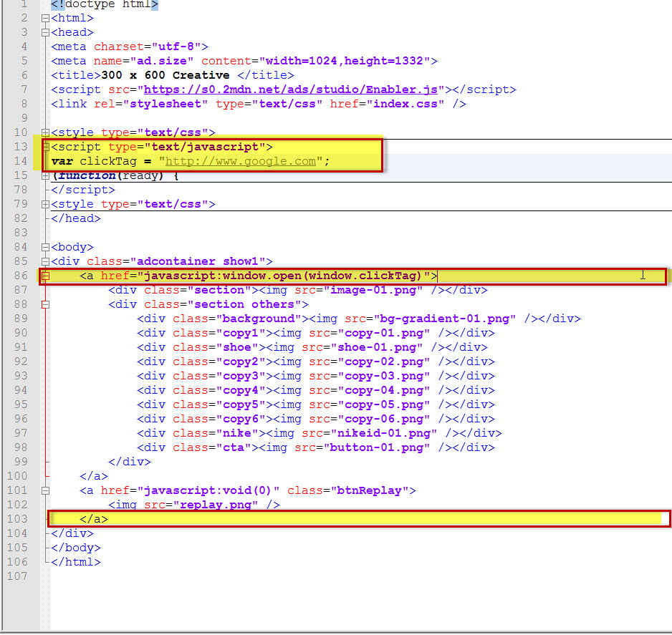Screen dimensions: 672x635
Task: Click the "utf-8" charset value
Action: [x=176, y=47]
